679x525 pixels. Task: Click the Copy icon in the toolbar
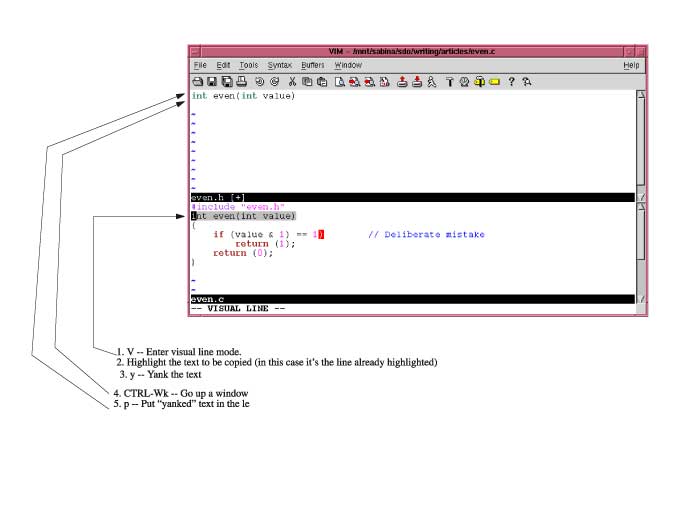point(307,81)
